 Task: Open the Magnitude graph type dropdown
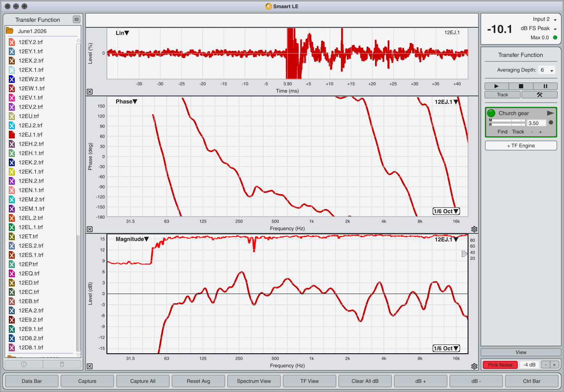pyautogui.click(x=132, y=239)
